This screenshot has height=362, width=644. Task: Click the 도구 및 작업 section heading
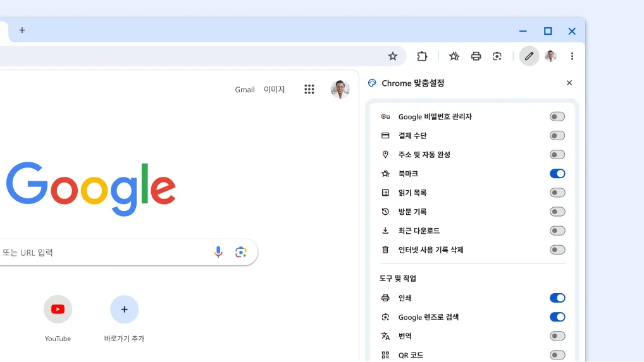(x=397, y=279)
